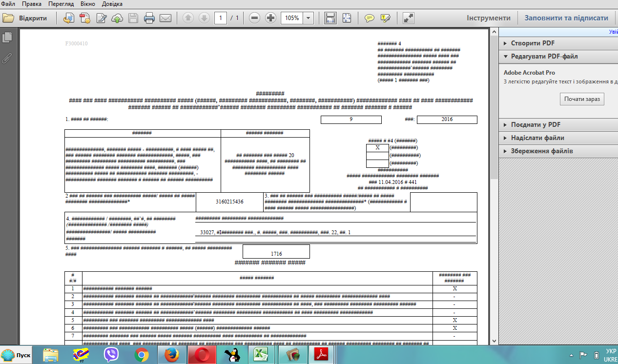This screenshot has width=618, height=364.
Task: Expand the Надіслати файли section
Action: (x=537, y=138)
